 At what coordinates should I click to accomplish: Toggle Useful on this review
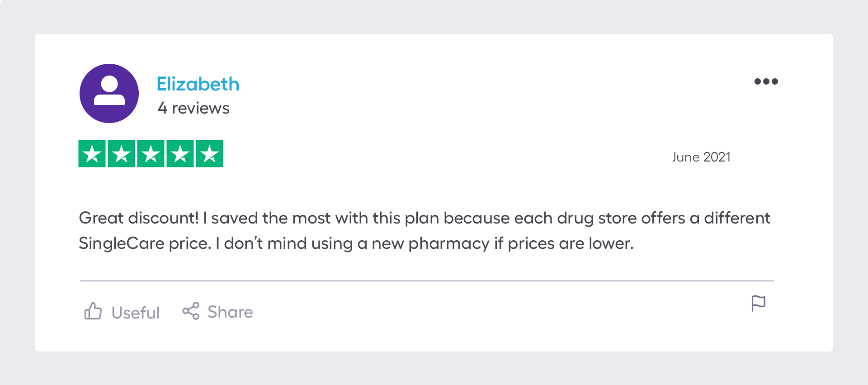click(x=121, y=312)
